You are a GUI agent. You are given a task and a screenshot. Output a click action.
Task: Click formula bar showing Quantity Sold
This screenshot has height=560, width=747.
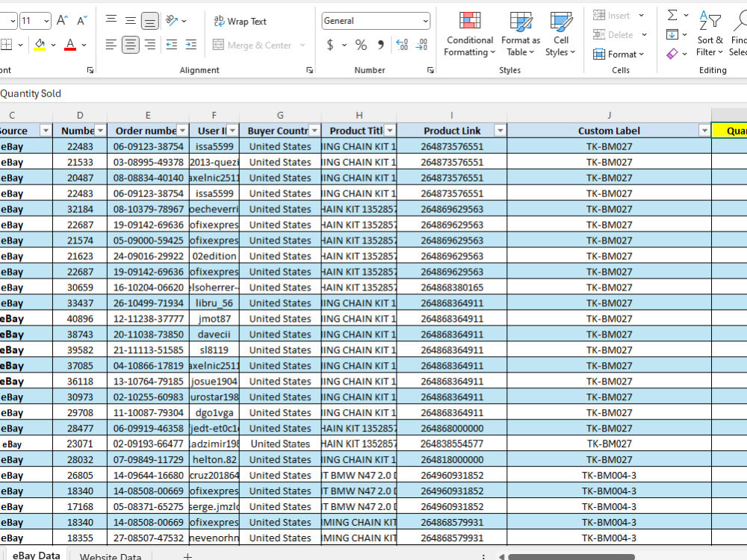point(373,93)
